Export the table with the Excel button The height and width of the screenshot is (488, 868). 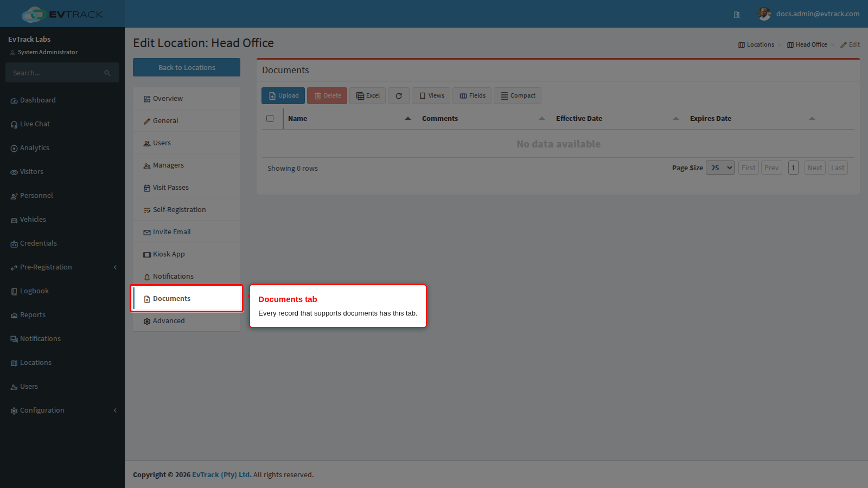(x=368, y=95)
